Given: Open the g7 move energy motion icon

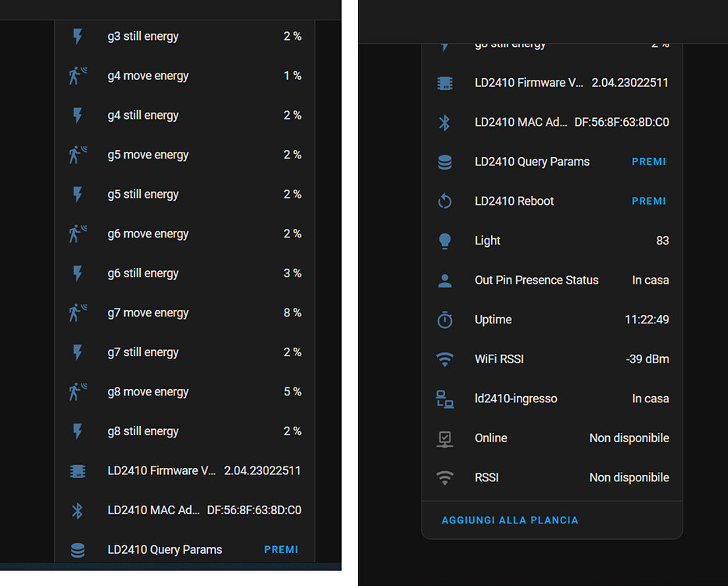Looking at the screenshot, I should click(77, 313).
